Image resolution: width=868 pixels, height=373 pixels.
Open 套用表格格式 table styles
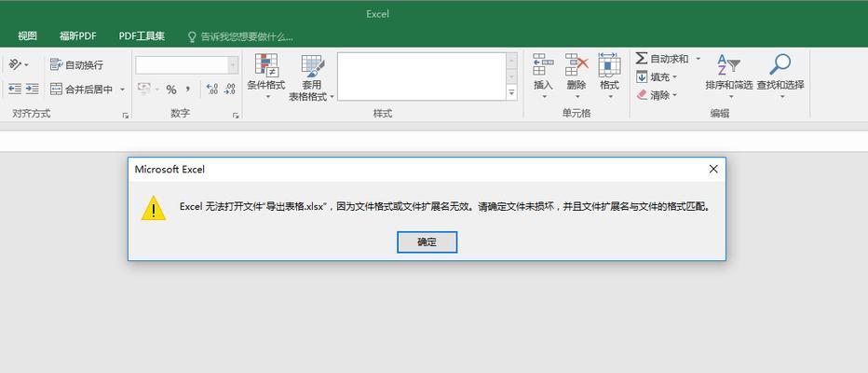point(312,77)
